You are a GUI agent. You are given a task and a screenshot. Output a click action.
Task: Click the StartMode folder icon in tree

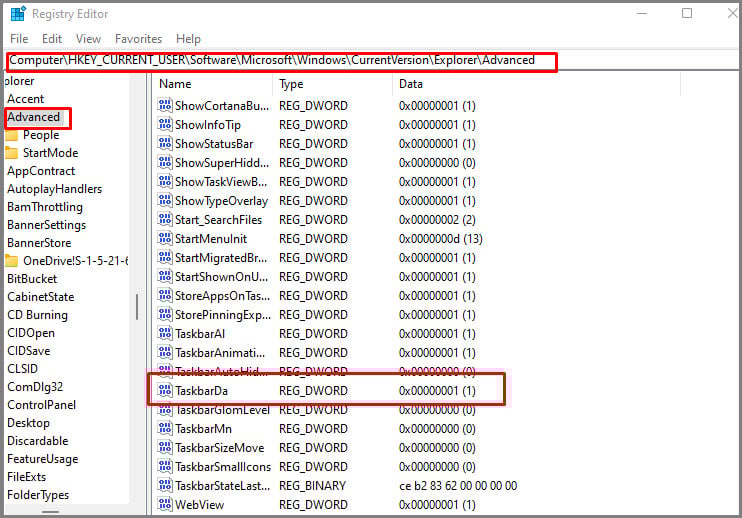pos(11,153)
